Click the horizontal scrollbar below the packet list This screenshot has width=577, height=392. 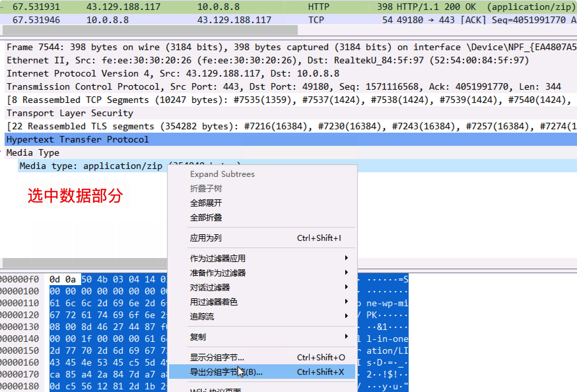pos(149,30)
